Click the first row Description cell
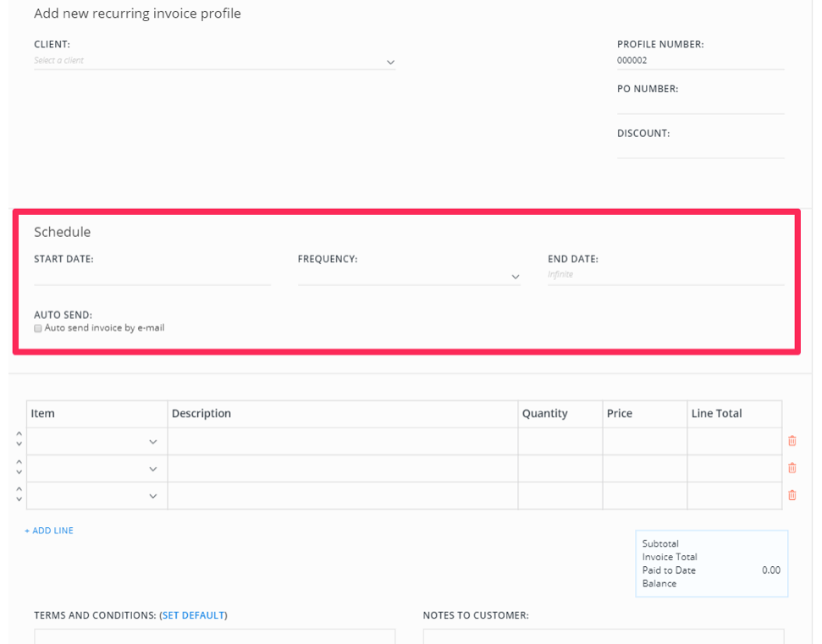 point(343,441)
